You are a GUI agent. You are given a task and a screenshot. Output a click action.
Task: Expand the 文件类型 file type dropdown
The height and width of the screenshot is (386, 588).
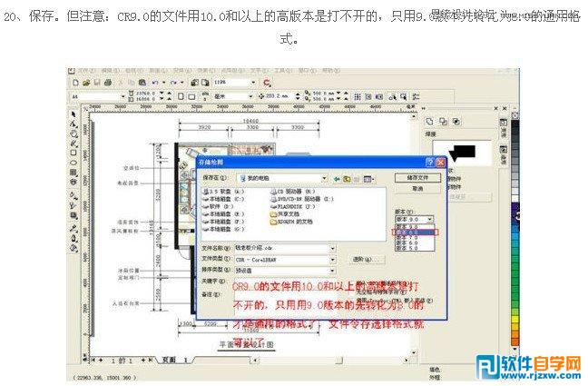point(332,260)
